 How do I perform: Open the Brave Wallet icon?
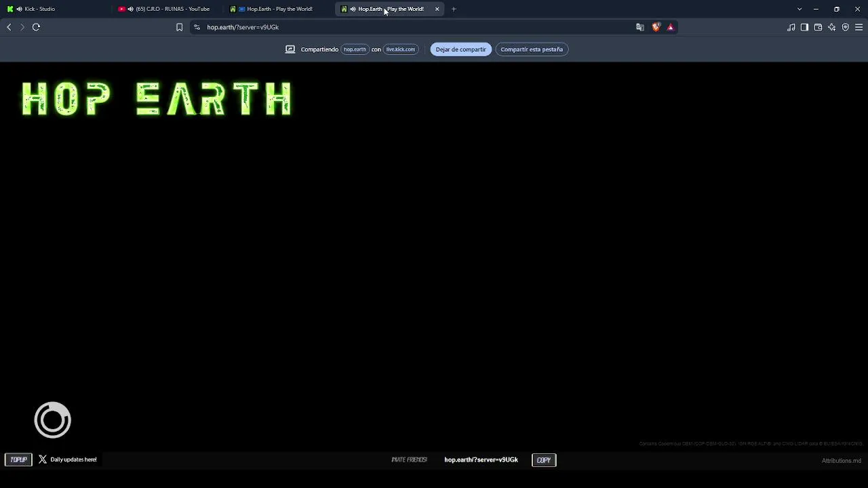(x=818, y=27)
